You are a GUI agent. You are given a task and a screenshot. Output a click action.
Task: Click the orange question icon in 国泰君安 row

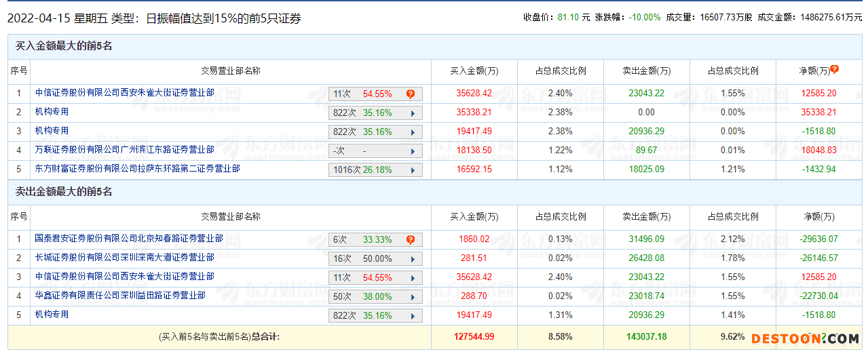(411, 240)
